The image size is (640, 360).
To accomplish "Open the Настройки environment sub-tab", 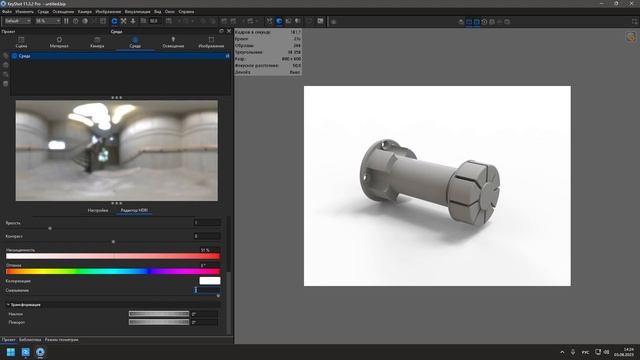I will point(98,210).
